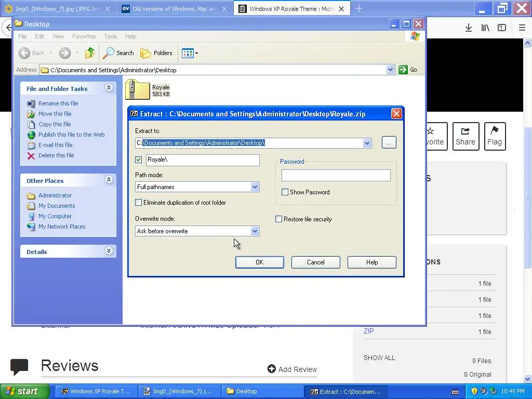Open the Tools menu

tap(111, 36)
